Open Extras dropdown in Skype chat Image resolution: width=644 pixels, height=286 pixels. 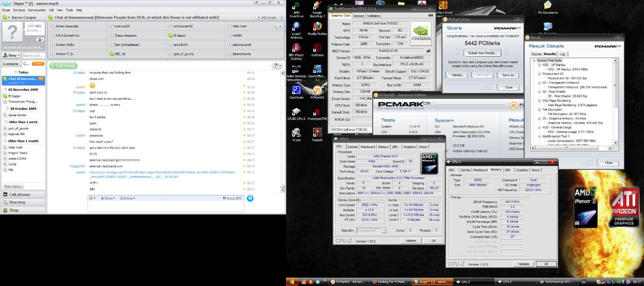click(128, 198)
